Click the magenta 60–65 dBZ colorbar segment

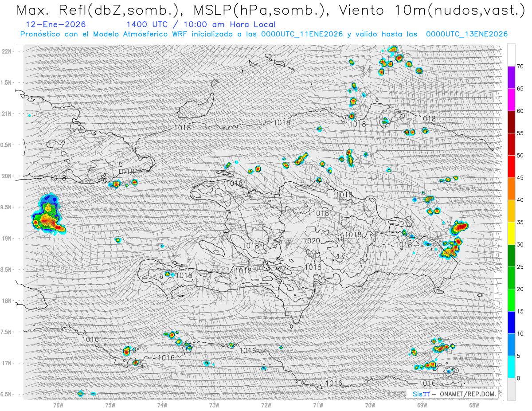[511, 100]
